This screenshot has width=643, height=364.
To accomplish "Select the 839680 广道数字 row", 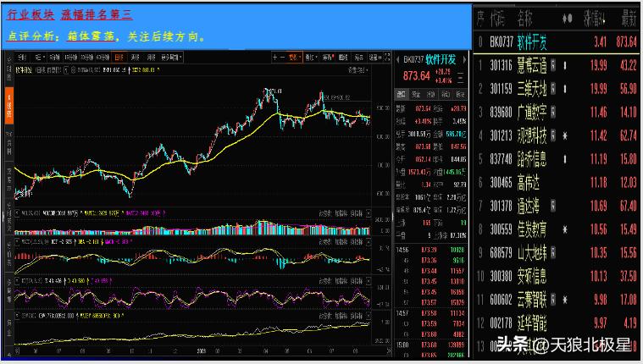I will (557, 112).
